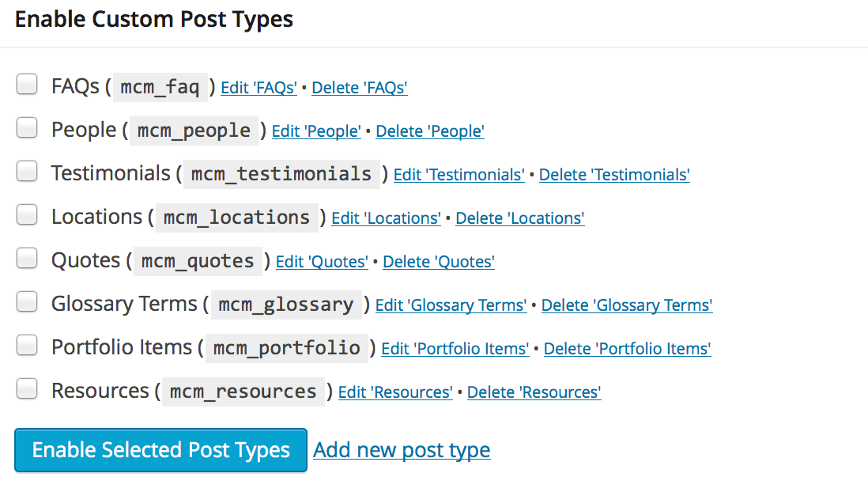Open the Edit 'Resources' link
The height and width of the screenshot is (492, 868).
395,392
